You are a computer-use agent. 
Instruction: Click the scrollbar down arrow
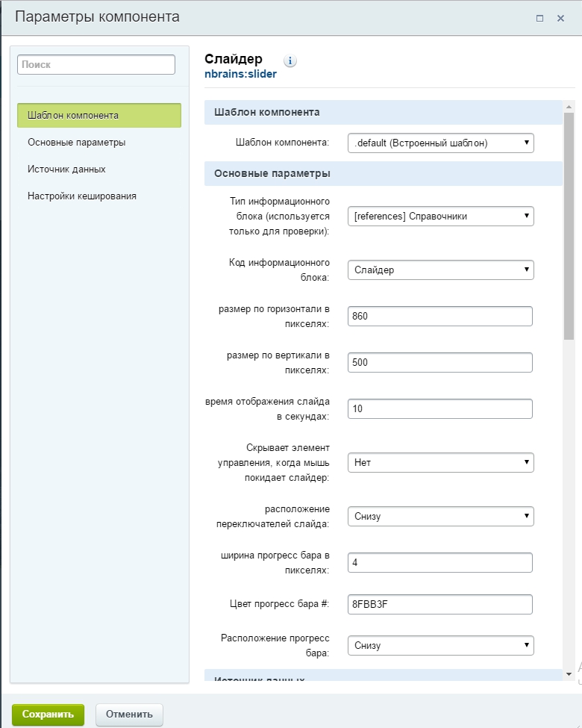(569, 674)
